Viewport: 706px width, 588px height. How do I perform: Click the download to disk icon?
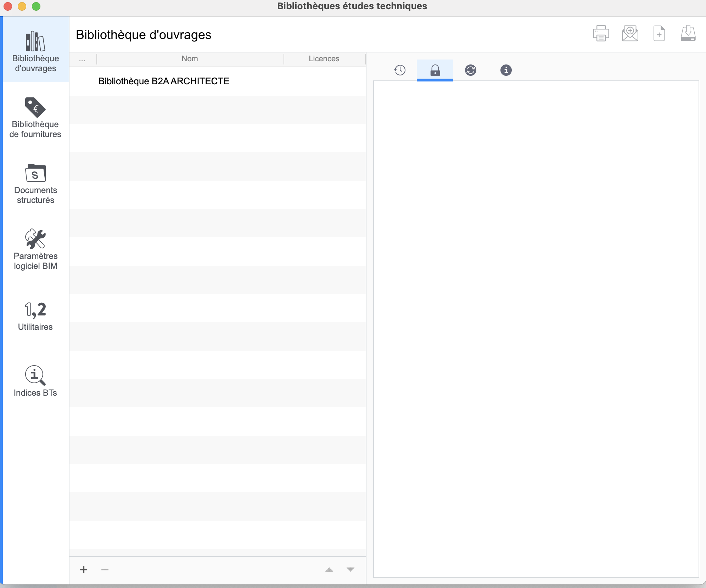[688, 34]
